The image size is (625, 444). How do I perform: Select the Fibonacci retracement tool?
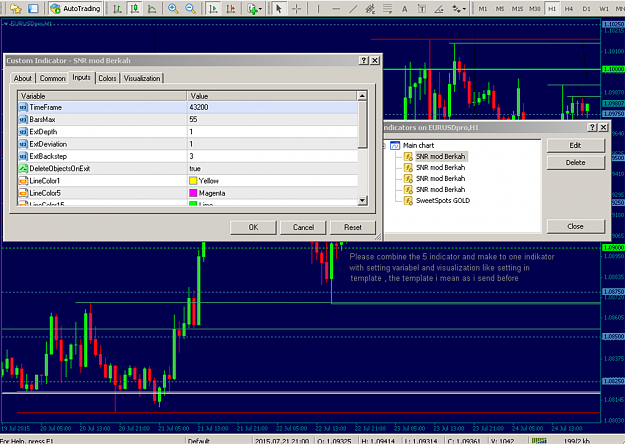coord(387,8)
